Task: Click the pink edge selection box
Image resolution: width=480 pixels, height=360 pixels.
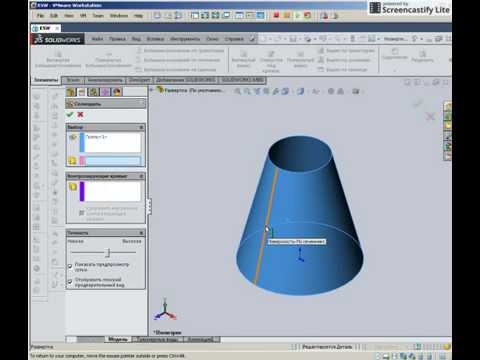Action: [x=111, y=161]
